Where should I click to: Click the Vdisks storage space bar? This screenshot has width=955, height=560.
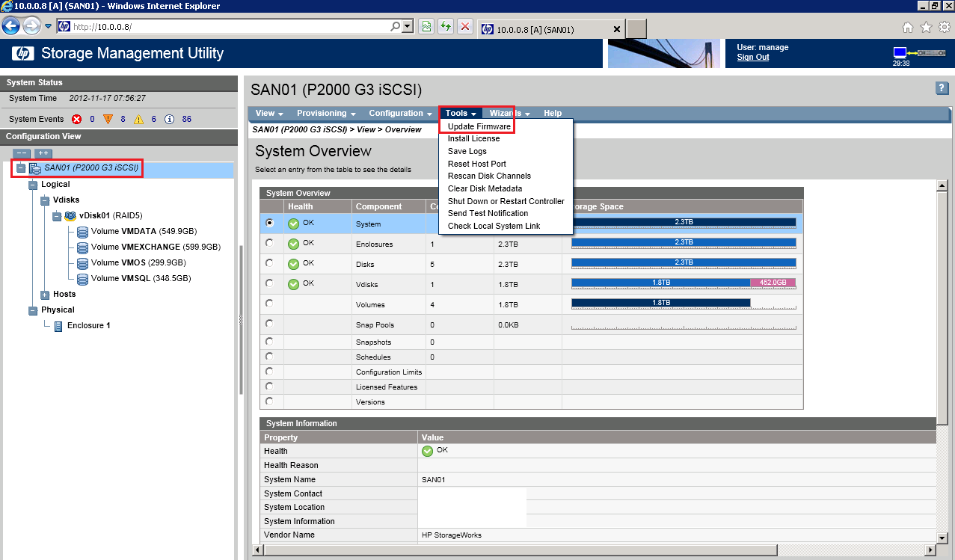(683, 283)
